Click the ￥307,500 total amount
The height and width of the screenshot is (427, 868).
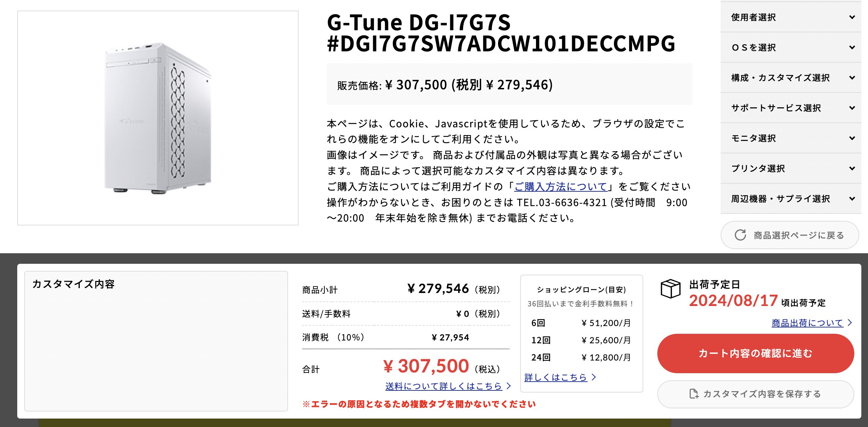click(x=426, y=366)
